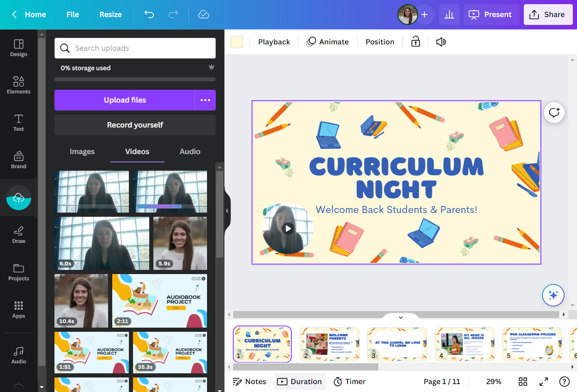This screenshot has width=577, height=392.
Task: Select the Draw tool
Action: click(19, 235)
